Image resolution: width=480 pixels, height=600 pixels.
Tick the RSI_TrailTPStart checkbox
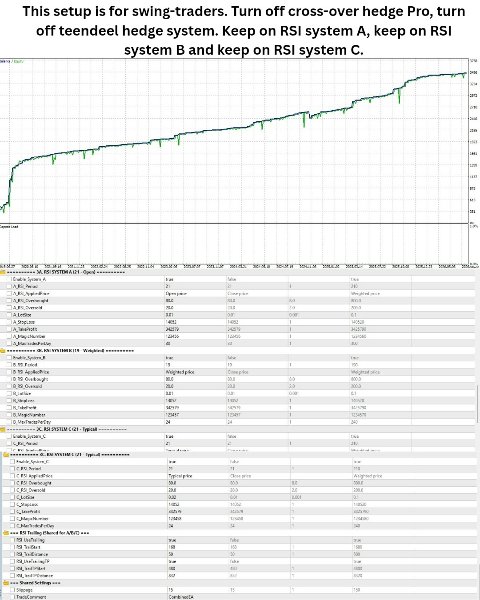(12, 569)
